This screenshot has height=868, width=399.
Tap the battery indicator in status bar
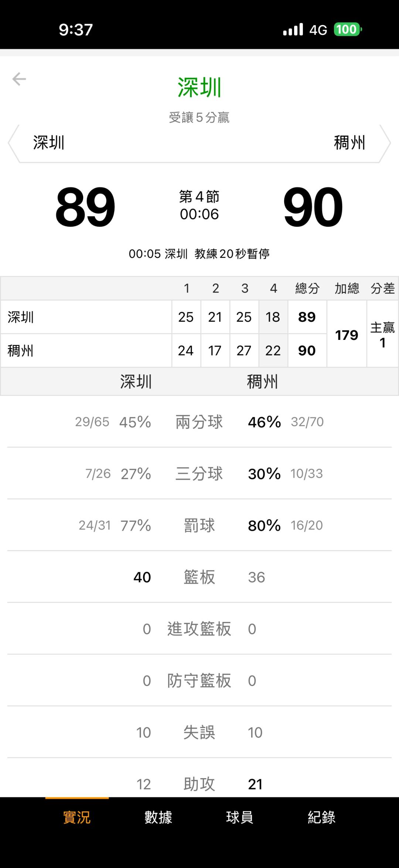pos(347,30)
